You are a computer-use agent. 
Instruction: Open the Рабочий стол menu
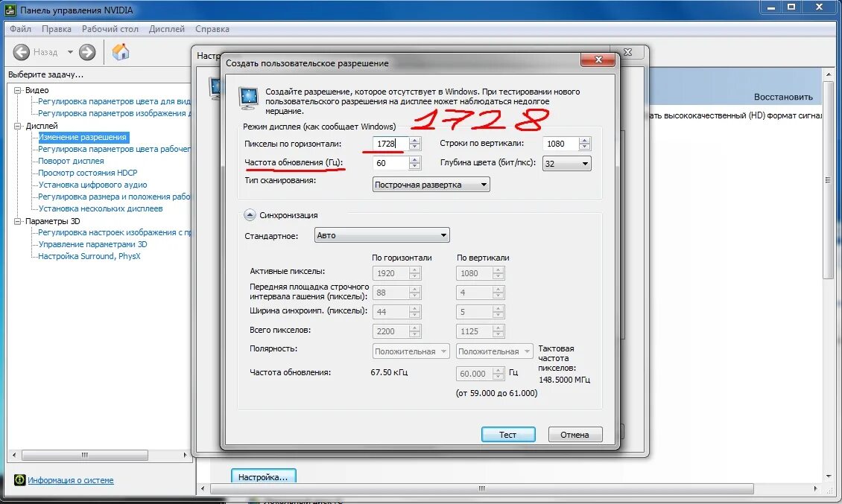(x=110, y=29)
